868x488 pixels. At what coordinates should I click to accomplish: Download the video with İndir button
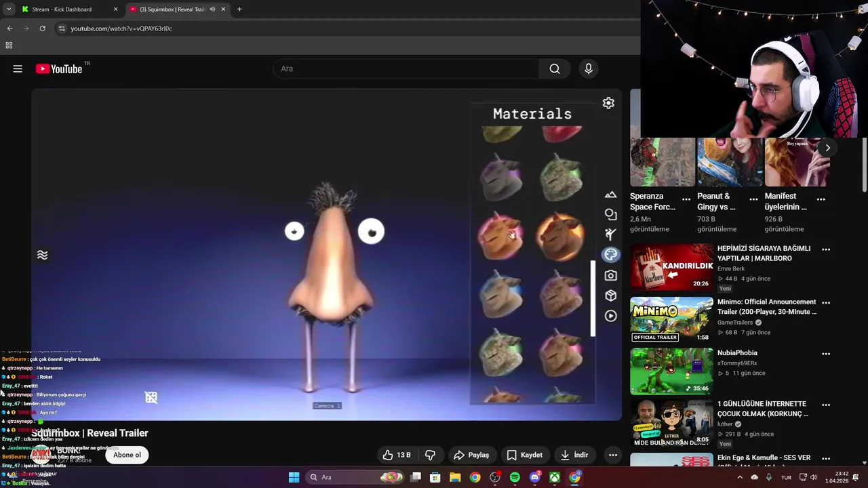pos(575,455)
